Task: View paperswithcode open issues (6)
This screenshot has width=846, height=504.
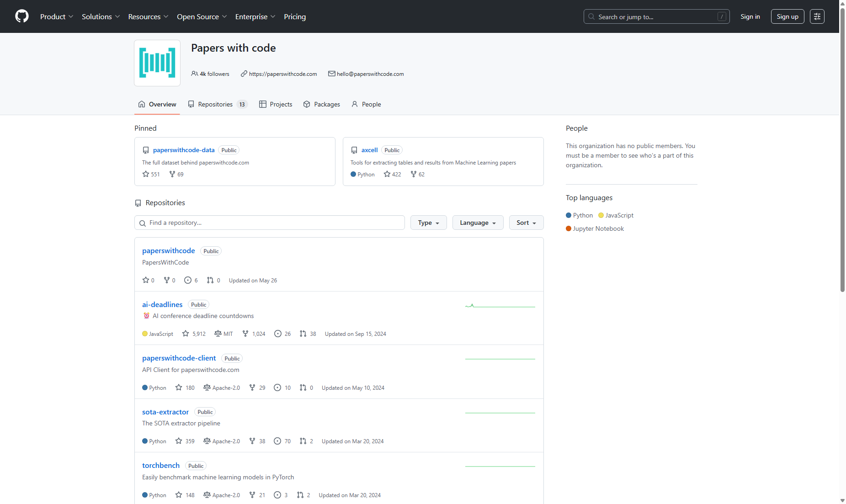Action: 191,280
